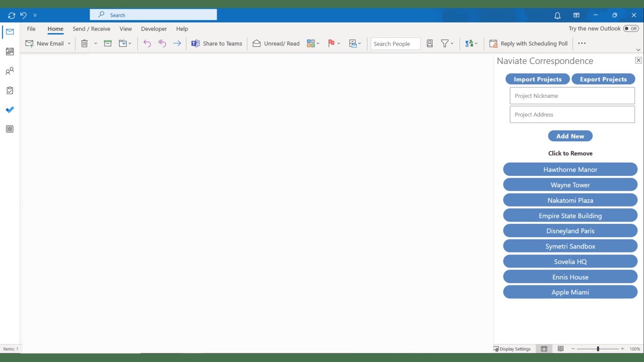The width and height of the screenshot is (644, 362).
Task: Click the zoom out minus button
Action: pos(573,349)
